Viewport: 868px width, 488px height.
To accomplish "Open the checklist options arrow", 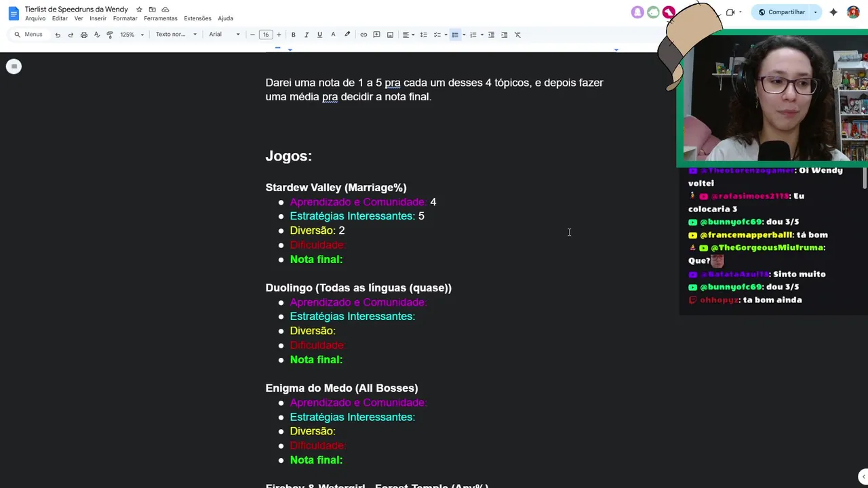I will (446, 35).
